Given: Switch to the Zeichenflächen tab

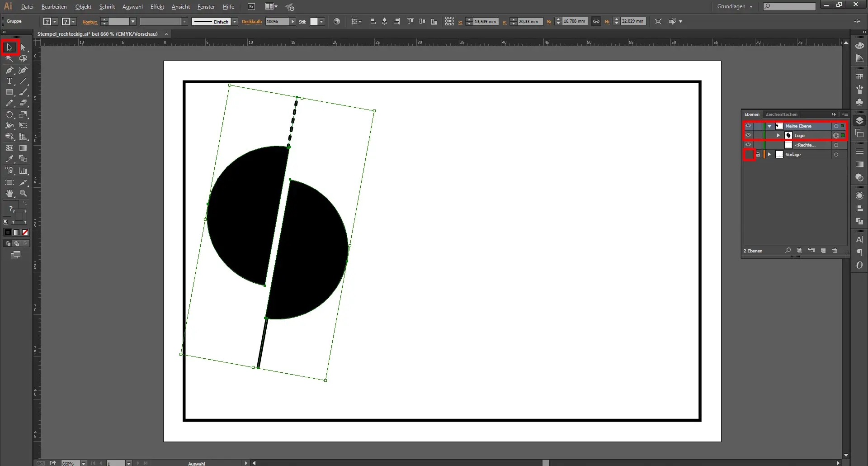Looking at the screenshot, I should pos(781,114).
